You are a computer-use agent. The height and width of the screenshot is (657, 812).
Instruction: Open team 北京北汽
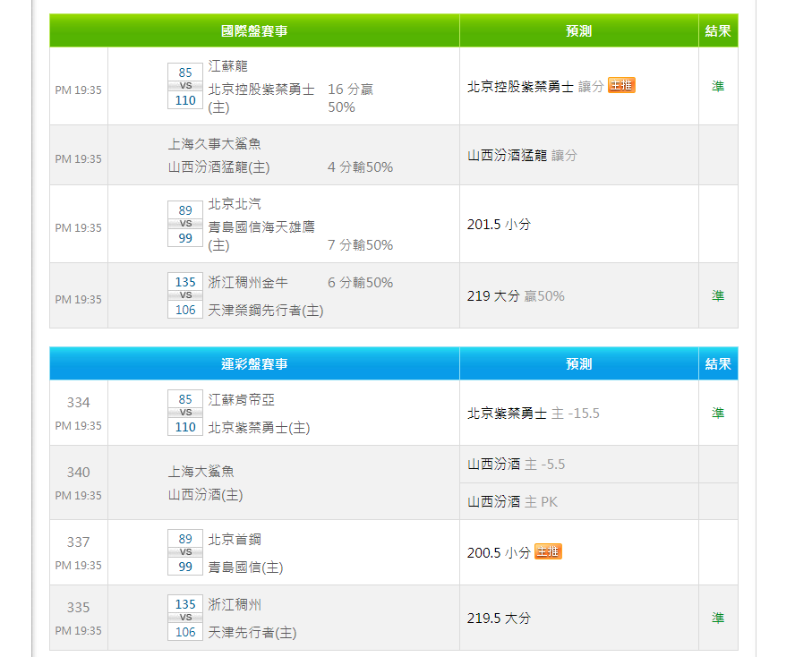click(x=235, y=204)
